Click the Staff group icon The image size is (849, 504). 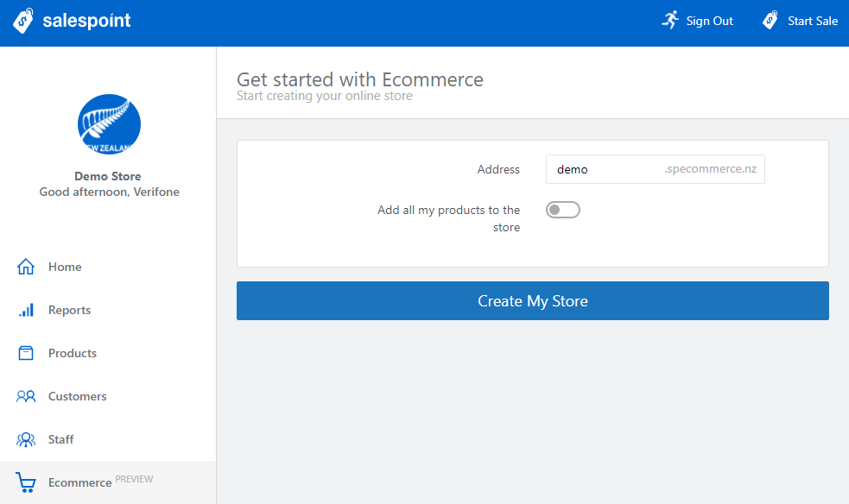click(x=26, y=439)
